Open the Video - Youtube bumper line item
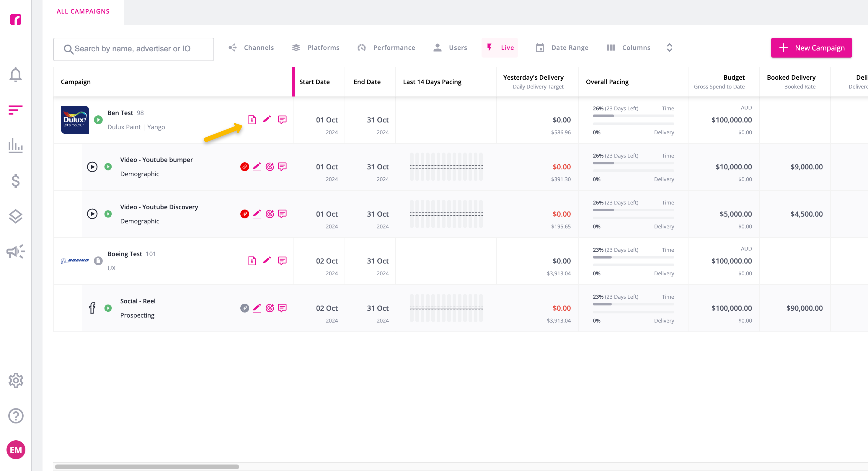868x471 pixels. click(156, 160)
